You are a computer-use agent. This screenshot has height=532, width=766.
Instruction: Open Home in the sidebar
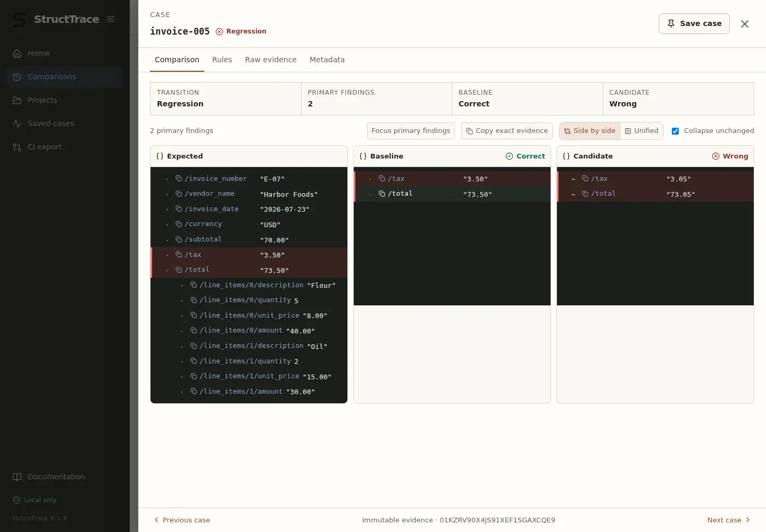[65, 53]
